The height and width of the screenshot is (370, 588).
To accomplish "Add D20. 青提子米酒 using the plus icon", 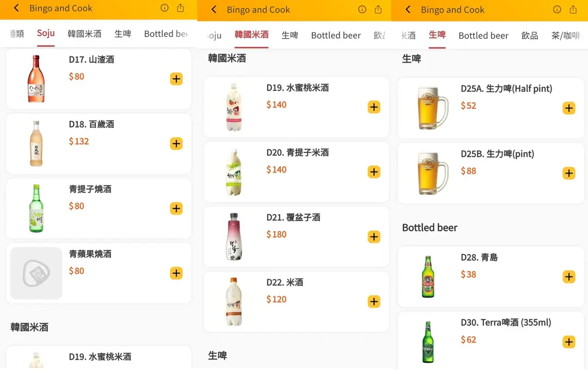I will (x=373, y=172).
